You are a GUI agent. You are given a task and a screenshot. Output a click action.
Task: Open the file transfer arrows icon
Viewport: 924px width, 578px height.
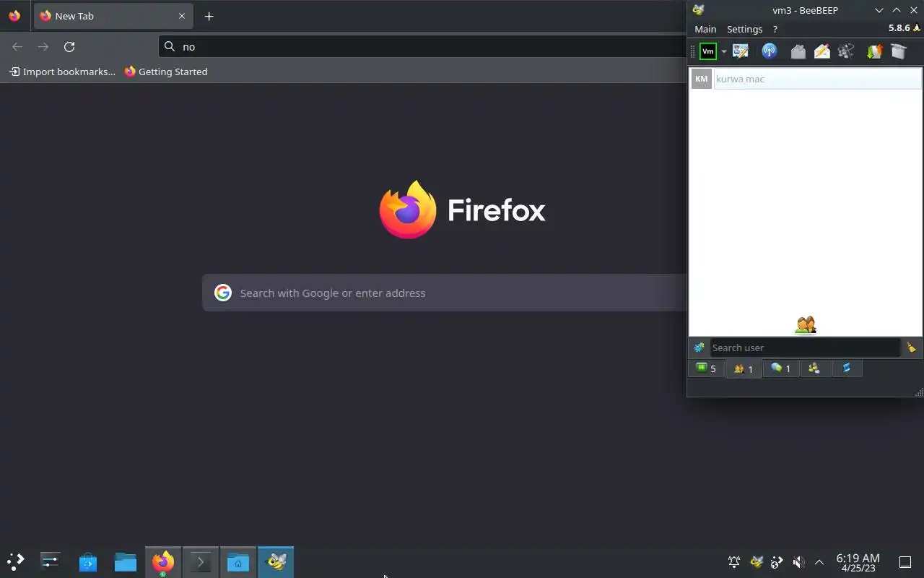(x=874, y=51)
